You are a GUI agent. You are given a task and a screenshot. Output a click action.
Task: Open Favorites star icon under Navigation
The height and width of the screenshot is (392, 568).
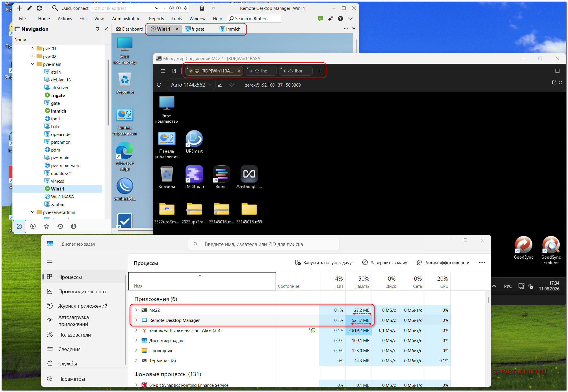(x=47, y=226)
